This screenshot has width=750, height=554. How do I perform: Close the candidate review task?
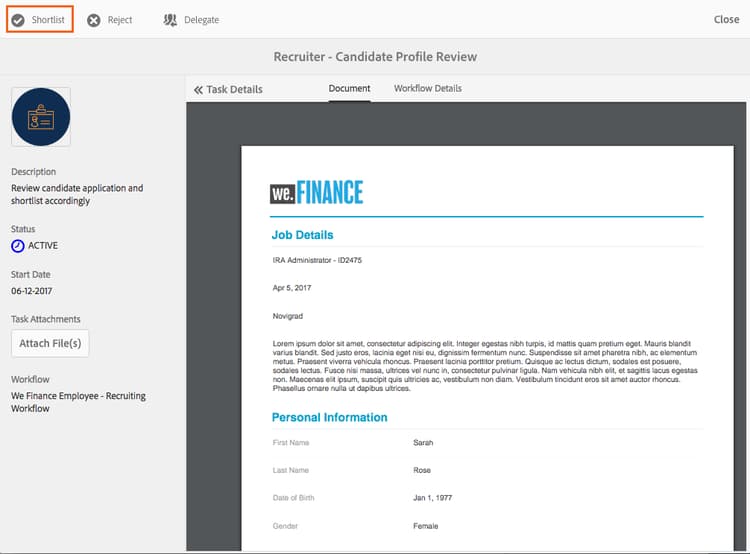point(726,20)
